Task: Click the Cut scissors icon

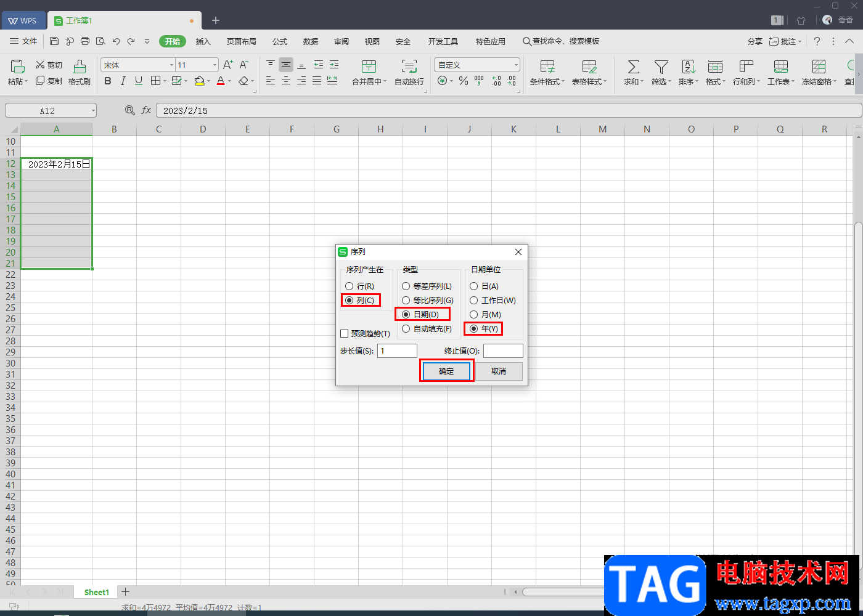Action: tap(40, 65)
